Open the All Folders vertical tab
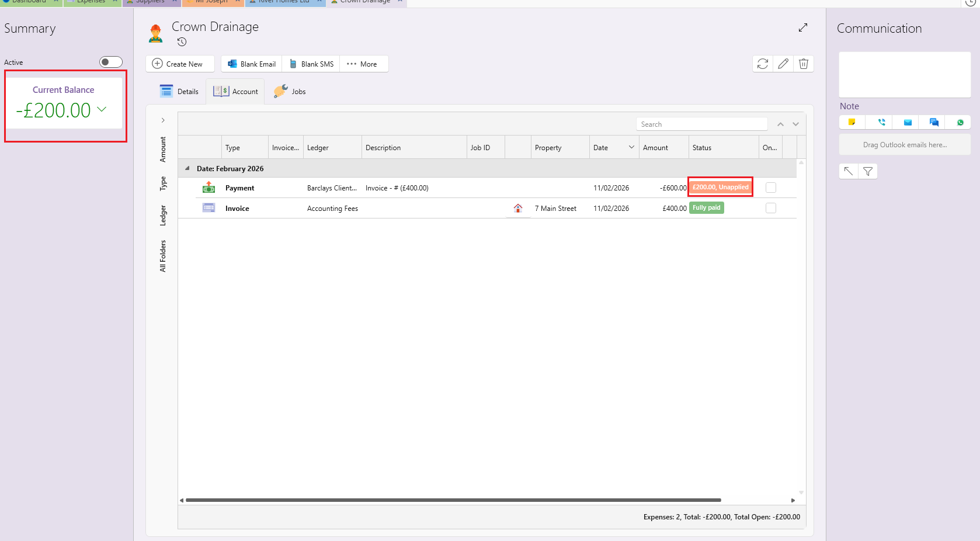The height and width of the screenshot is (541, 980). [163, 256]
